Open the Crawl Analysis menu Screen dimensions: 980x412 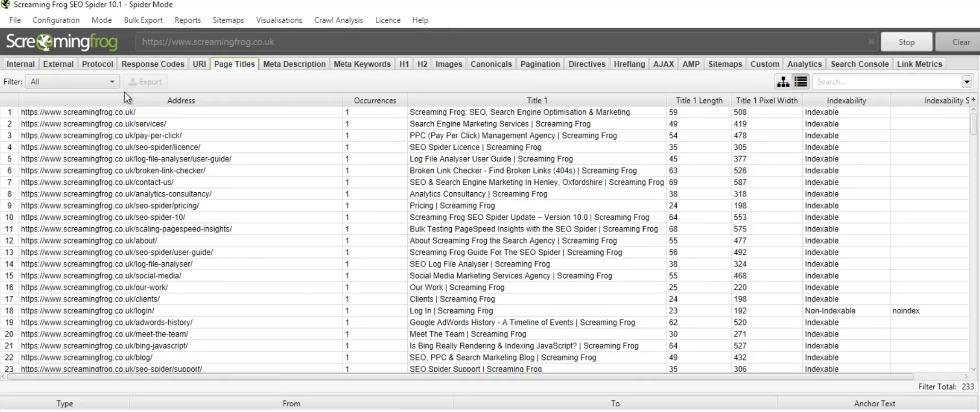pos(338,20)
